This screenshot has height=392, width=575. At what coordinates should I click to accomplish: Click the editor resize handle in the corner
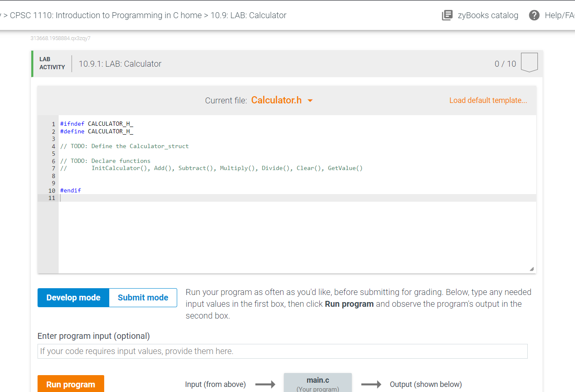tap(532, 269)
